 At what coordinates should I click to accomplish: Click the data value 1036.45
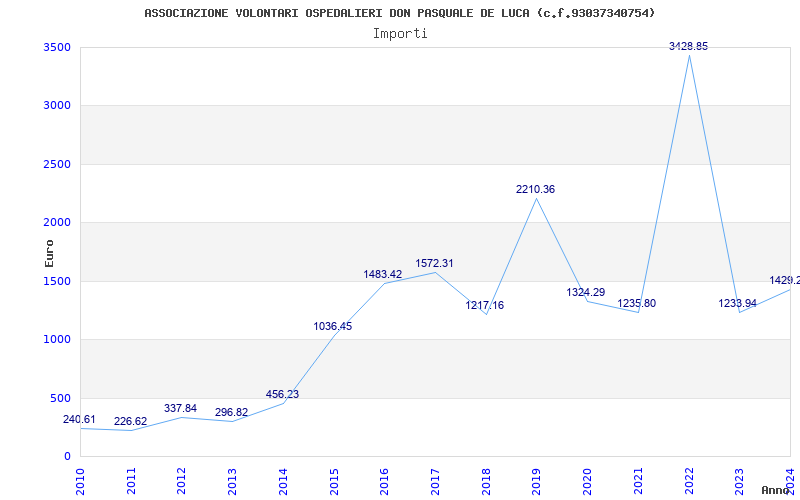coord(333,327)
